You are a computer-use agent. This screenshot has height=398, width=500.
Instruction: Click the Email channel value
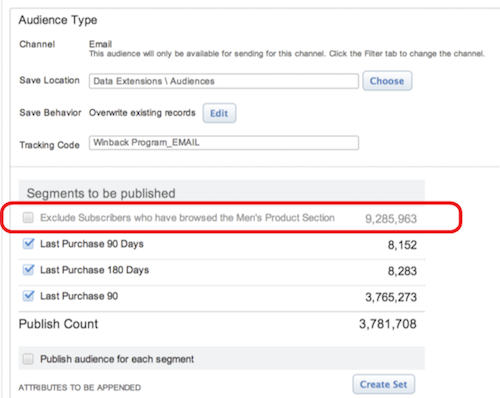[100, 44]
